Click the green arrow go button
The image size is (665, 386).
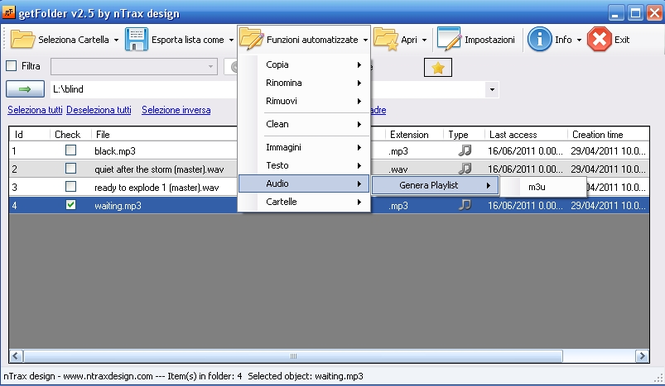coord(25,89)
